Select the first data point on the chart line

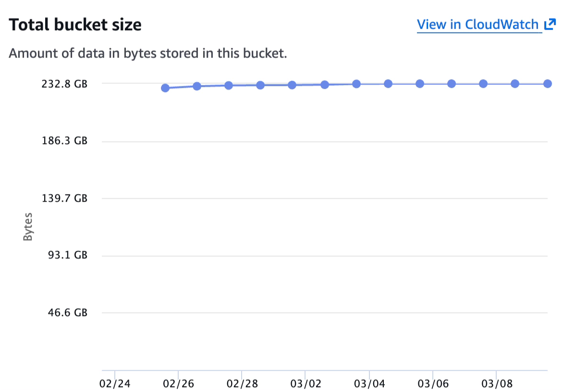pyautogui.click(x=165, y=88)
